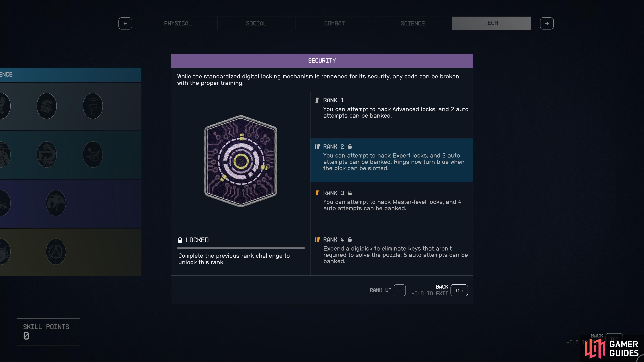Click the lock icon beside Rank 3
Image resolution: width=644 pixels, height=362 pixels.
point(350,193)
